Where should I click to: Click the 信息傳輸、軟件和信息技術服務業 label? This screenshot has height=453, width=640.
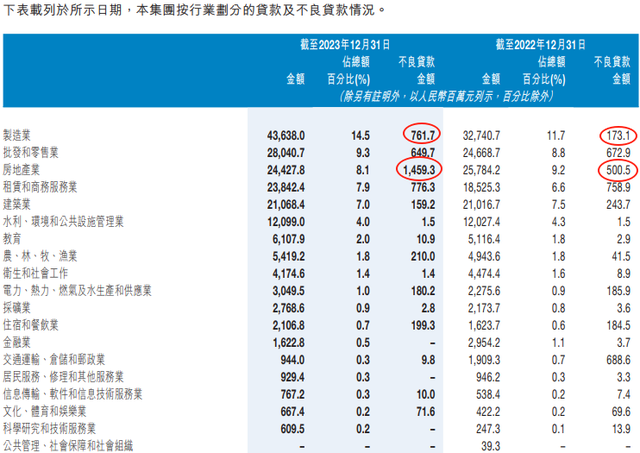73,394
